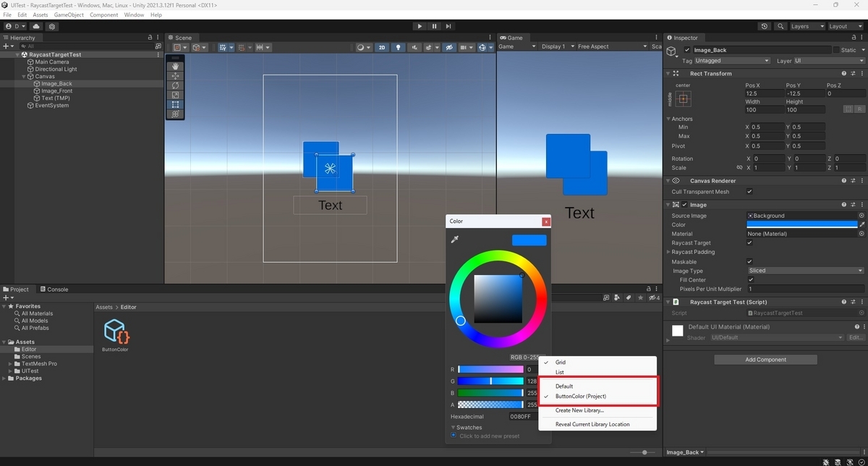This screenshot has height=466, width=868.
Task: Uncheck the Raycast Target checkbox
Action: 750,242
